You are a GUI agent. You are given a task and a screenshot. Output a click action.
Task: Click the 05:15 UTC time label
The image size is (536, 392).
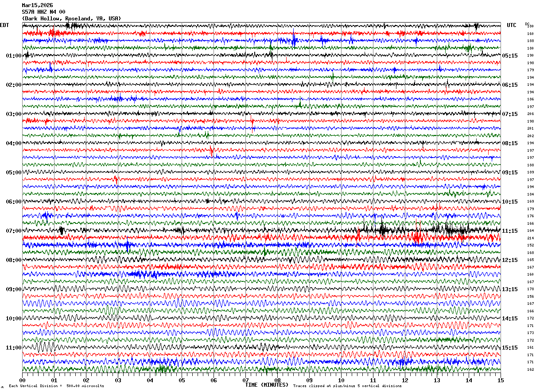510,56
